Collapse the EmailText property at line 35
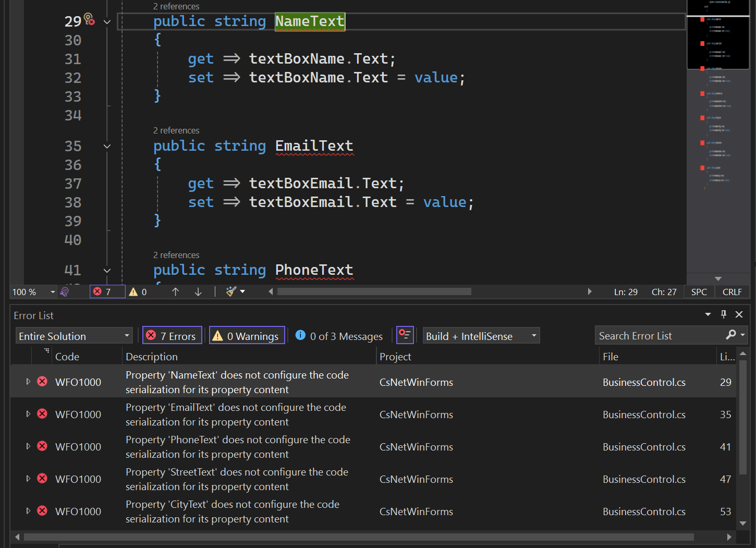Screen dimensions: 756x548 tap(107, 147)
